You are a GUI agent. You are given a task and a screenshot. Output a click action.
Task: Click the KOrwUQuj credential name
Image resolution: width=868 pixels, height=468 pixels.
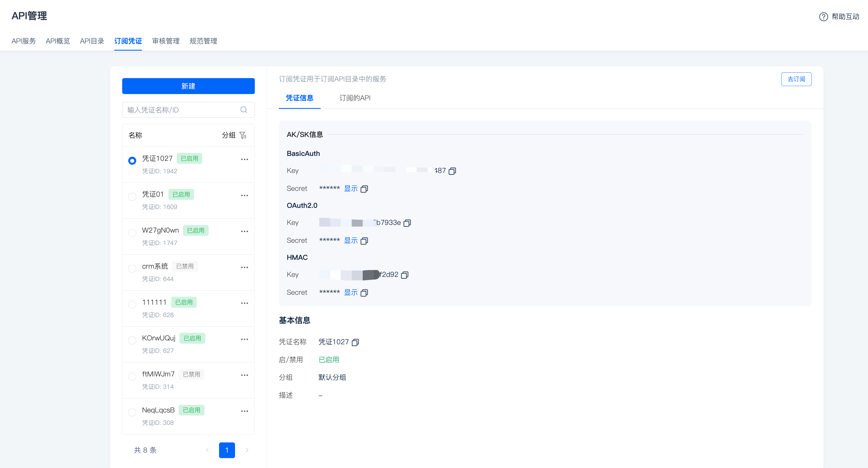pos(159,338)
